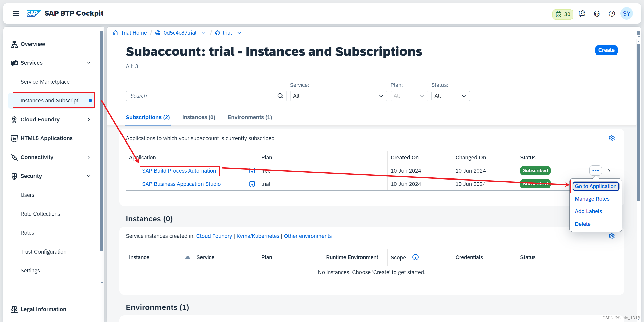This screenshot has height=322, width=644.
Task: Switch to the Instances (0) tab
Action: click(199, 117)
